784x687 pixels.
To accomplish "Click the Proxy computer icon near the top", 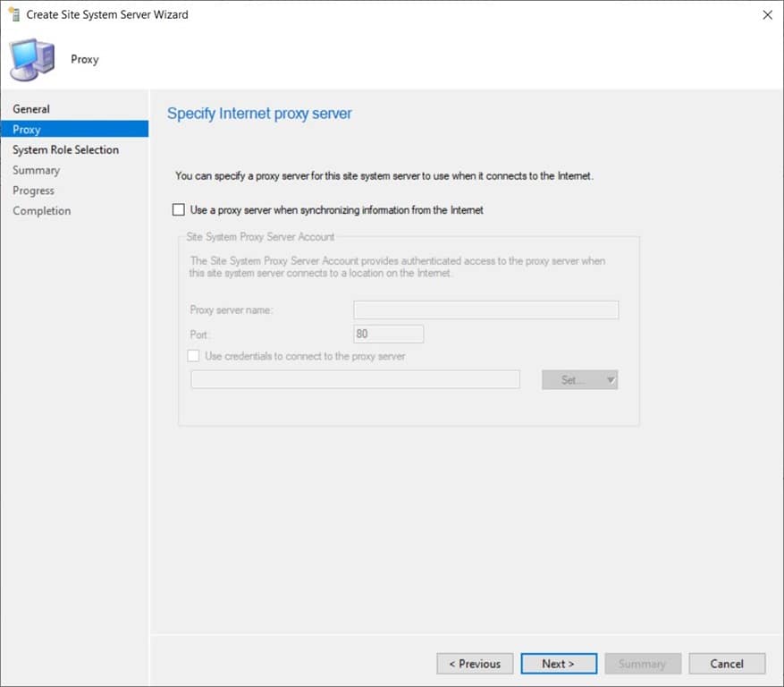I will click(x=34, y=59).
